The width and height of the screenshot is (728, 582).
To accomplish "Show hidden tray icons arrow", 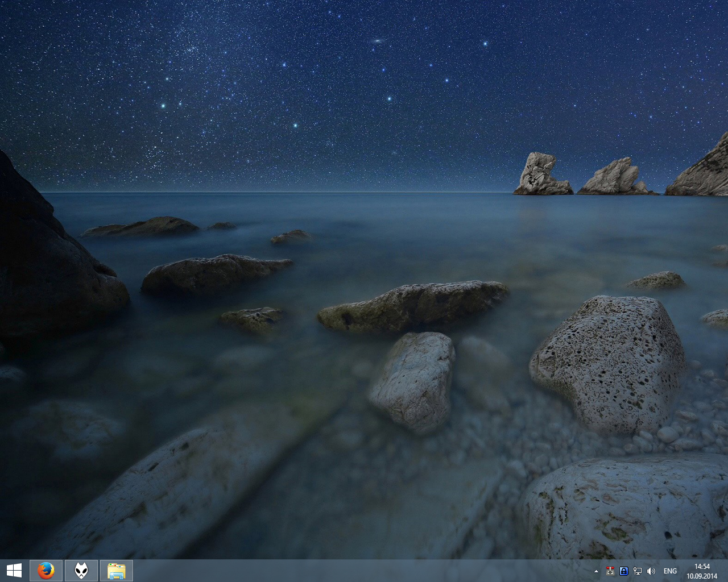I will click(596, 571).
